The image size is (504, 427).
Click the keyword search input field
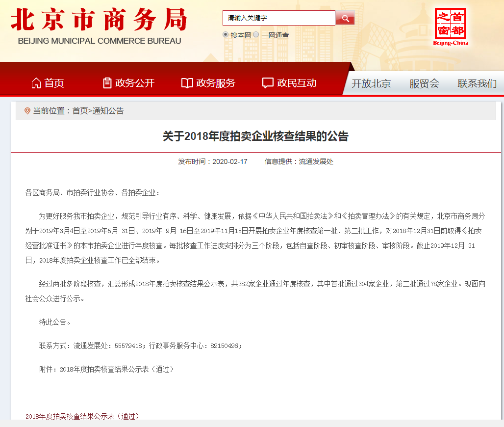point(278,18)
